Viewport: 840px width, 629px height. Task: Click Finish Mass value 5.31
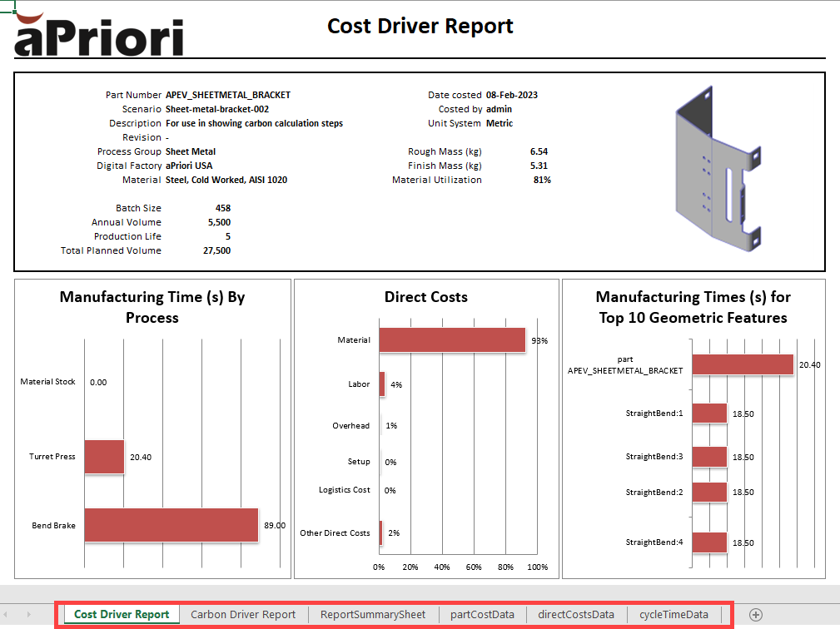pyautogui.click(x=539, y=166)
